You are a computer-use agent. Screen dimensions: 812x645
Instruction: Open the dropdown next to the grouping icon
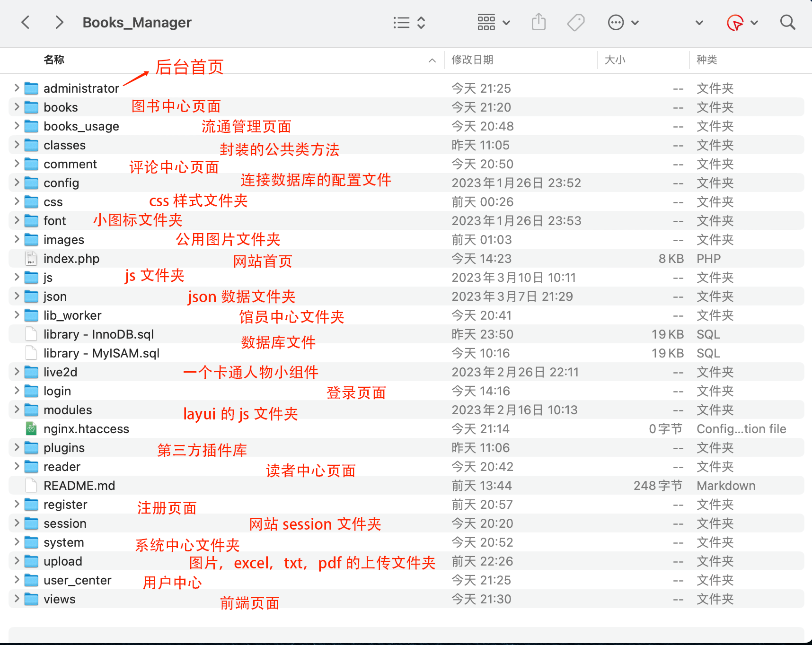point(506,22)
